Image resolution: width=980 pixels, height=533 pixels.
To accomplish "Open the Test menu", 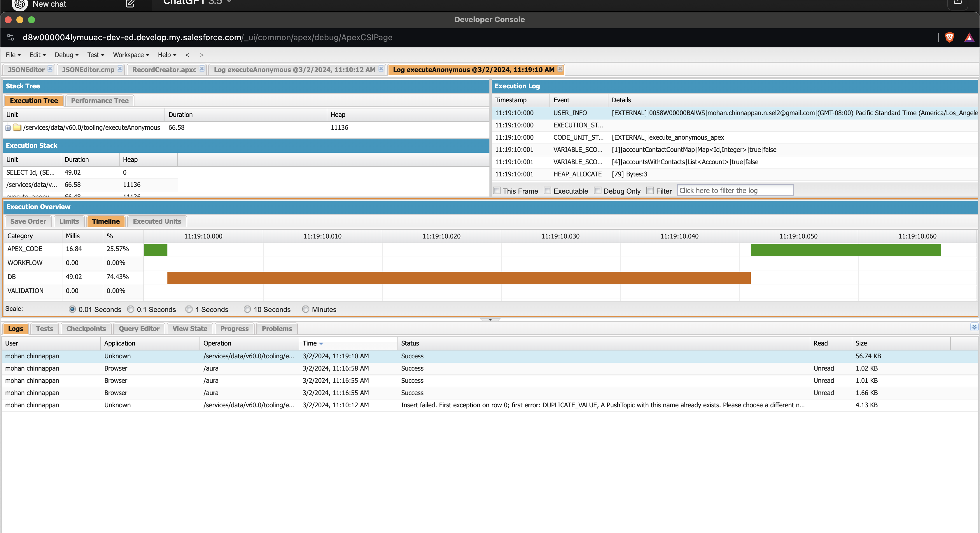I will pyautogui.click(x=95, y=55).
